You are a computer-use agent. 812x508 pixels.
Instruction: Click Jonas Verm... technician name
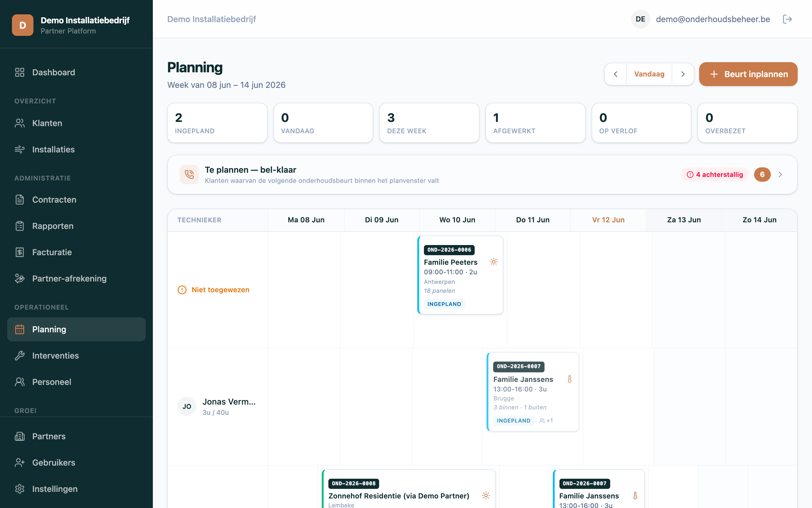(229, 402)
